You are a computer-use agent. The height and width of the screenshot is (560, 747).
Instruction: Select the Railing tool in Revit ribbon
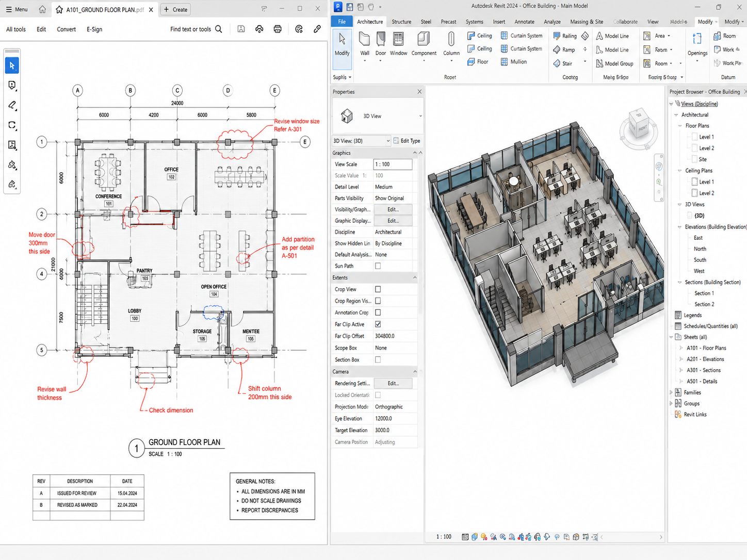pyautogui.click(x=565, y=36)
